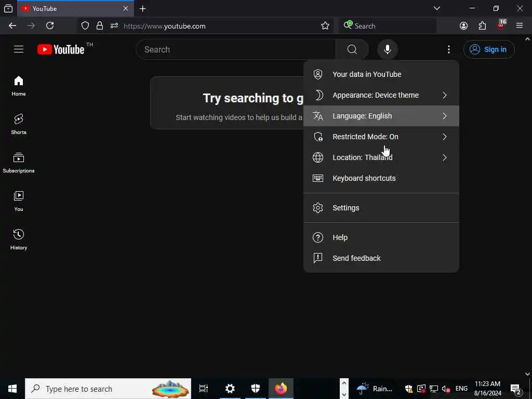532x399 pixels.
Task: Open Shorts from the sidebar
Action: (x=19, y=124)
